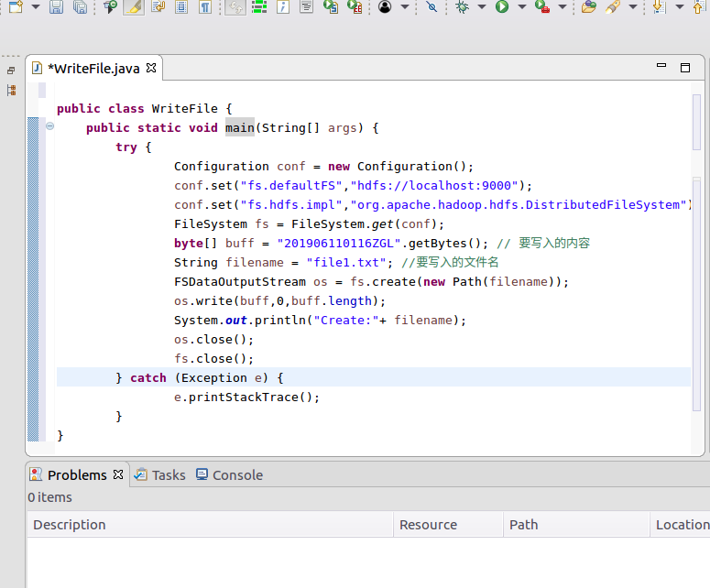Click 'os.close();' statement
This screenshot has width=710, height=588.
click(213, 340)
